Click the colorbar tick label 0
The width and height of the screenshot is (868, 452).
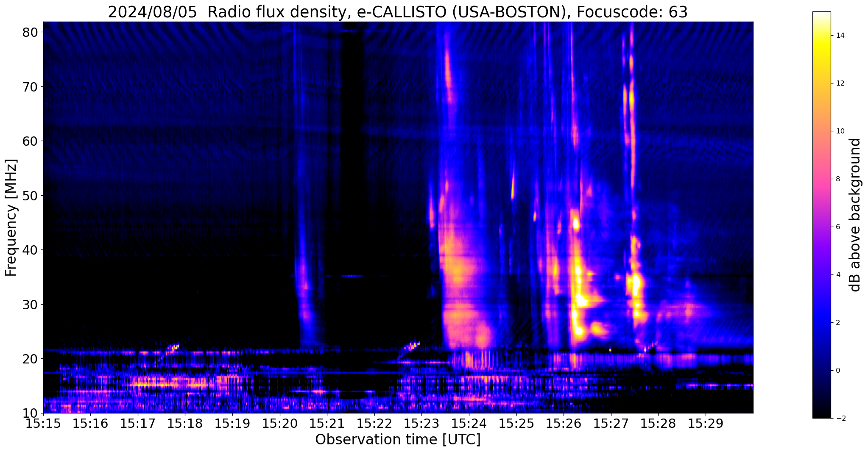(837, 371)
